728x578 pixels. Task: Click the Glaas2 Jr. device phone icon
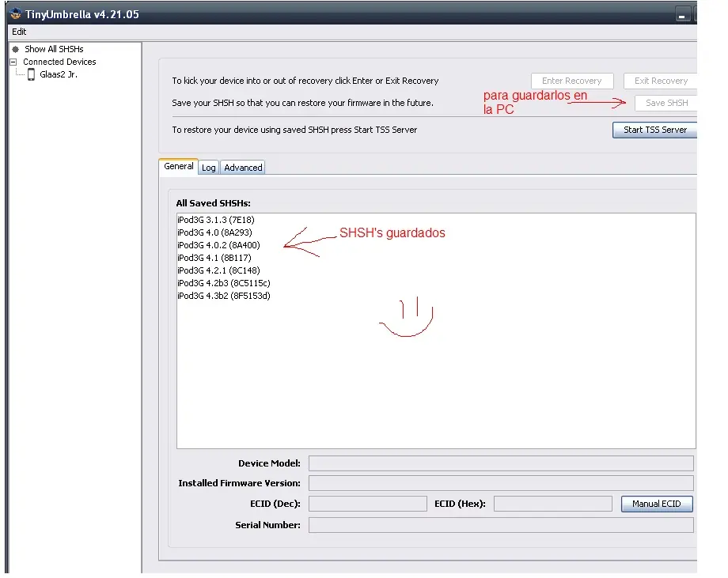click(31, 74)
